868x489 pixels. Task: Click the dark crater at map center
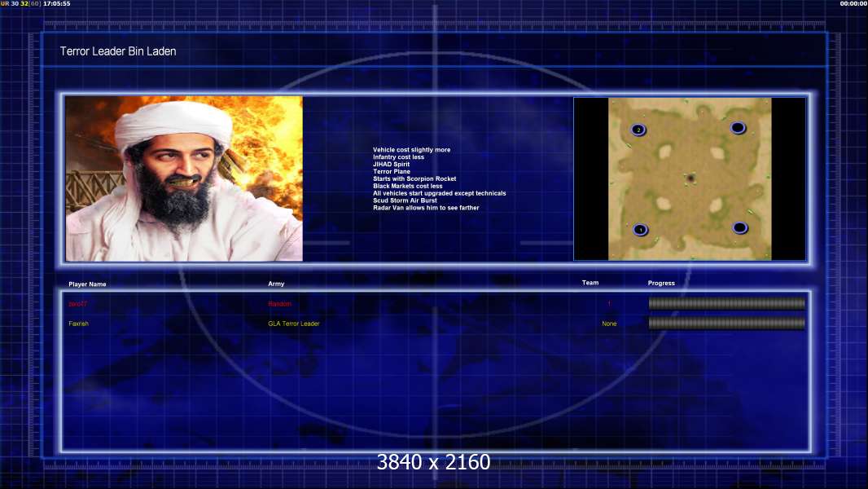690,178
